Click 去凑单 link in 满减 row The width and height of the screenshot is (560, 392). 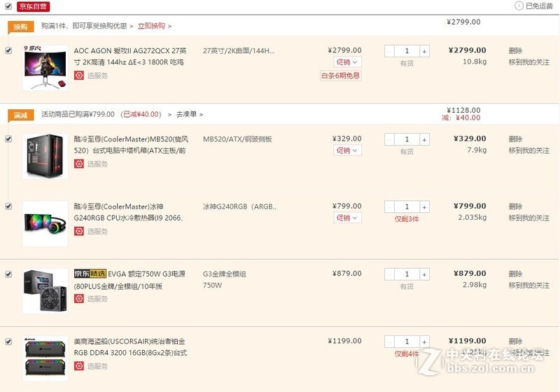pyautogui.click(x=189, y=114)
